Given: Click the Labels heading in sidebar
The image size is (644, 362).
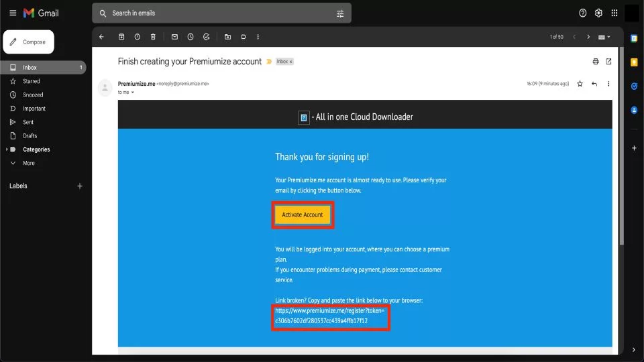Looking at the screenshot, I should click(18, 186).
